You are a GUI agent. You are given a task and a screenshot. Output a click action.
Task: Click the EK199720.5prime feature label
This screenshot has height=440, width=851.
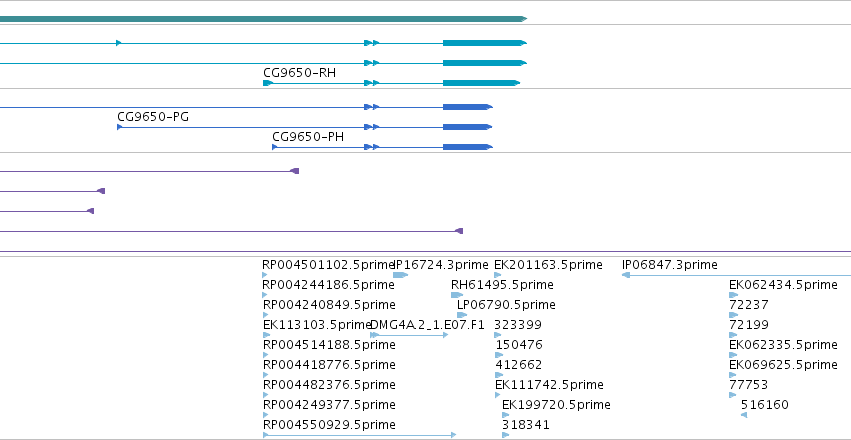(556, 405)
